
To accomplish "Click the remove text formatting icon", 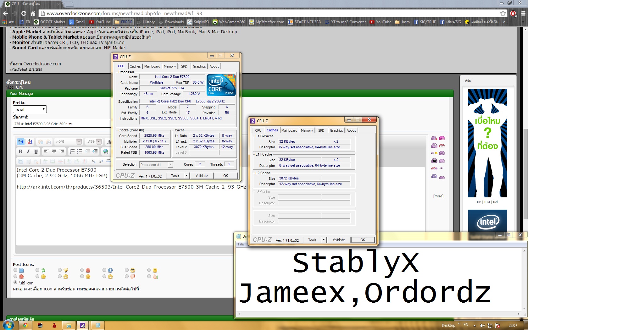I will [x=30, y=141].
